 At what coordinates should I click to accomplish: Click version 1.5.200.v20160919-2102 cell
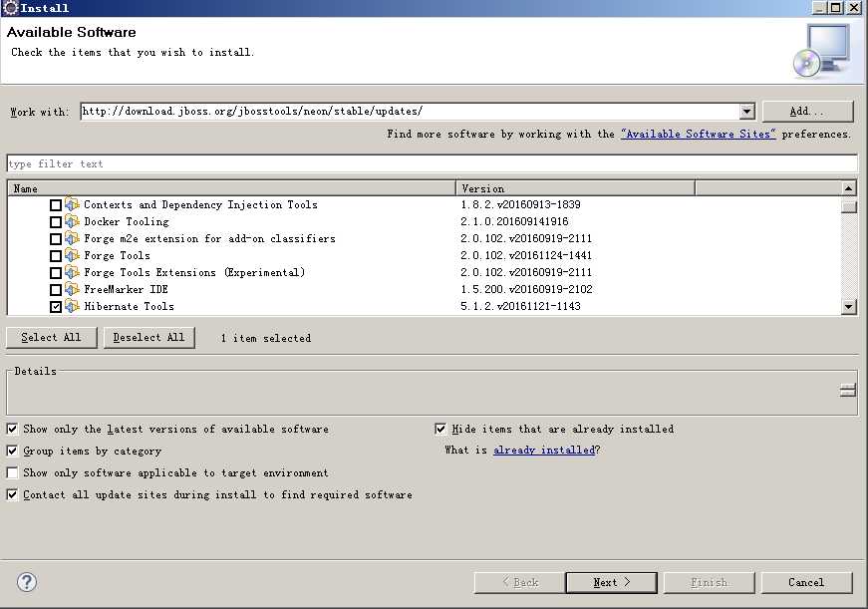(x=526, y=289)
